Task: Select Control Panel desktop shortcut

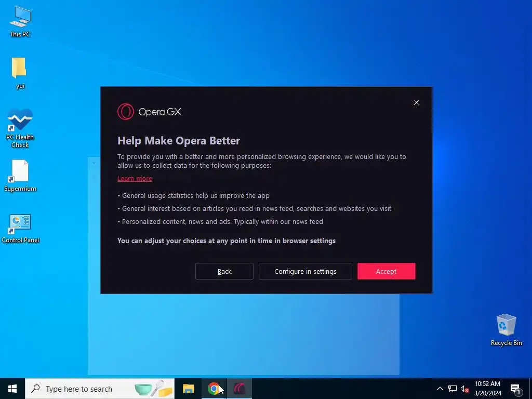Action: click(x=20, y=229)
